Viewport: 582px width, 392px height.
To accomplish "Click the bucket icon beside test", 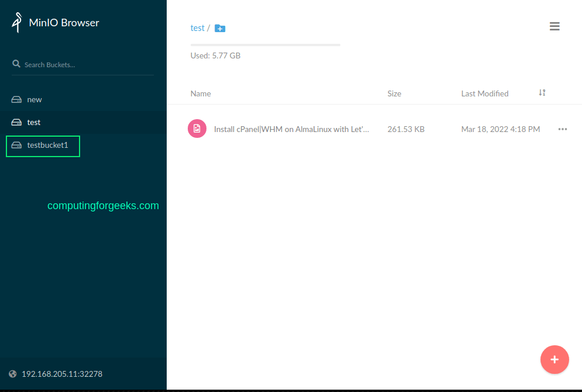I will 16,122.
